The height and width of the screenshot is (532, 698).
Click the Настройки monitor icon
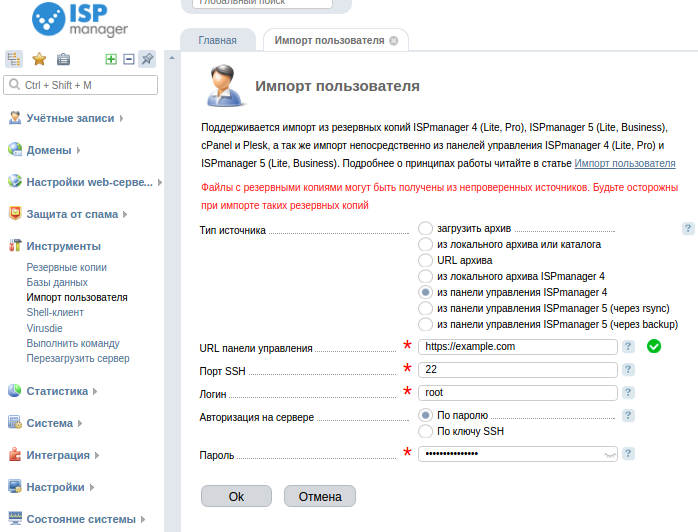[x=15, y=487]
